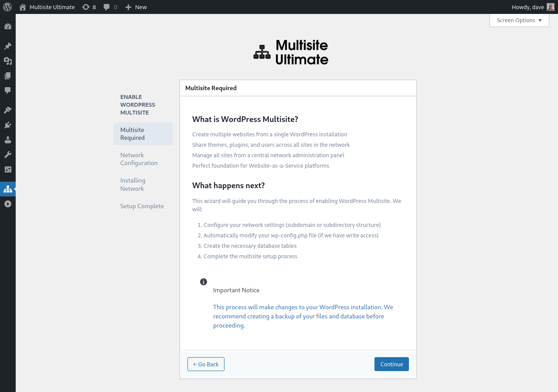Click the Enable WordPress Multisite sidebar heading
This screenshot has width=558, height=392.
point(138,105)
